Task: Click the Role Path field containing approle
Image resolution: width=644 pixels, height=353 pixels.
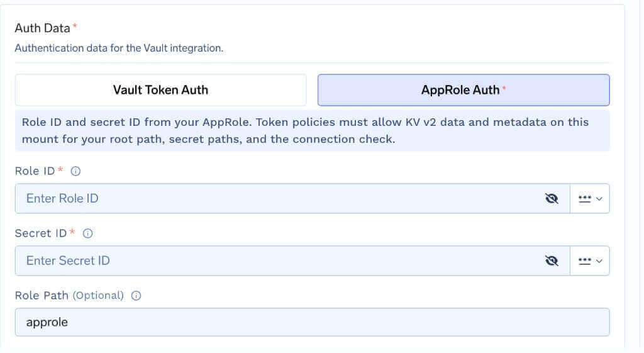Action: click(312, 322)
